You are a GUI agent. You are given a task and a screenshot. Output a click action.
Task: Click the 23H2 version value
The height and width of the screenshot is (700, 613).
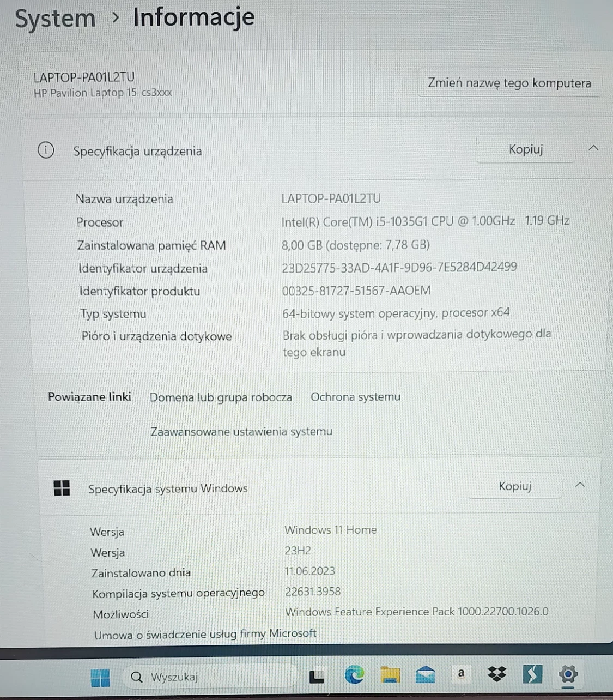point(298,551)
